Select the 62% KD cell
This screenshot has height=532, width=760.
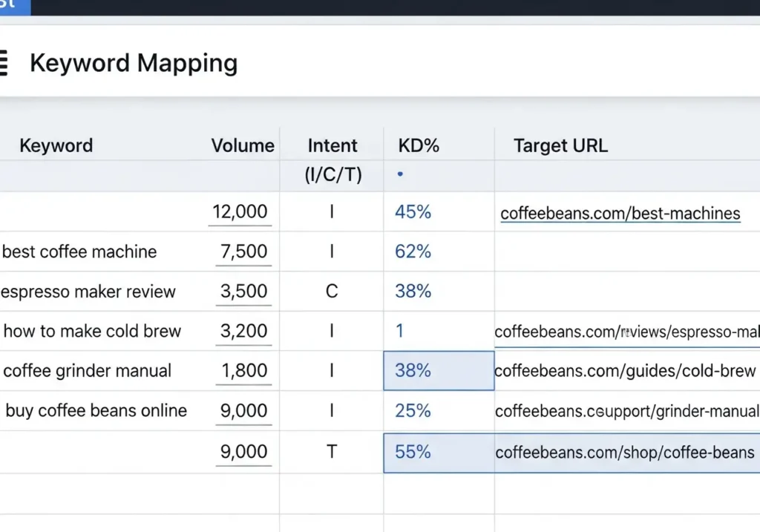[x=413, y=252]
